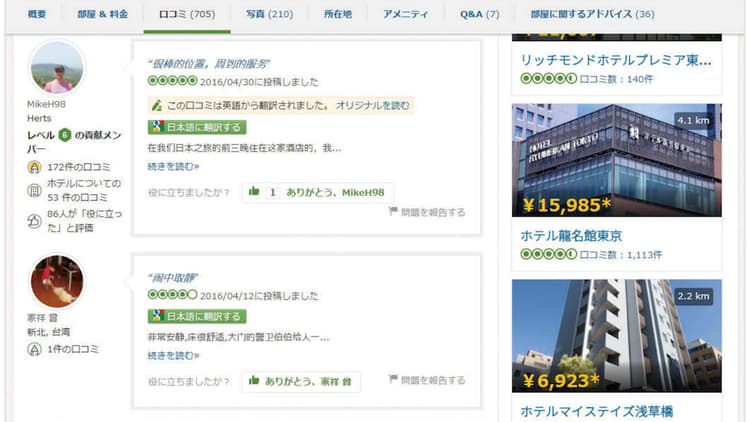Click the ¥6,923* price
This screenshot has width=750, height=422.
(561, 381)
